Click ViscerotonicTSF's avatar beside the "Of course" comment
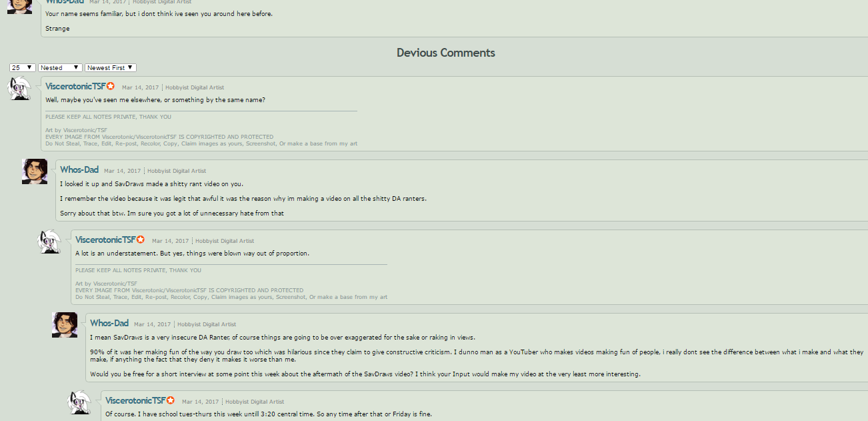The height and width of the screenshot is (421, 868). [79, 402]
